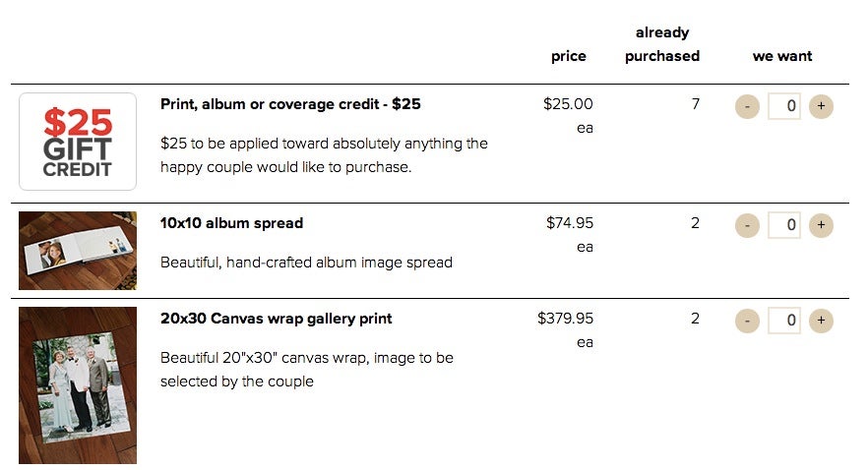This screenshot has height=470, width=868.
Task: Select the album spread quantity box
Action: click(x=783, y=225)
